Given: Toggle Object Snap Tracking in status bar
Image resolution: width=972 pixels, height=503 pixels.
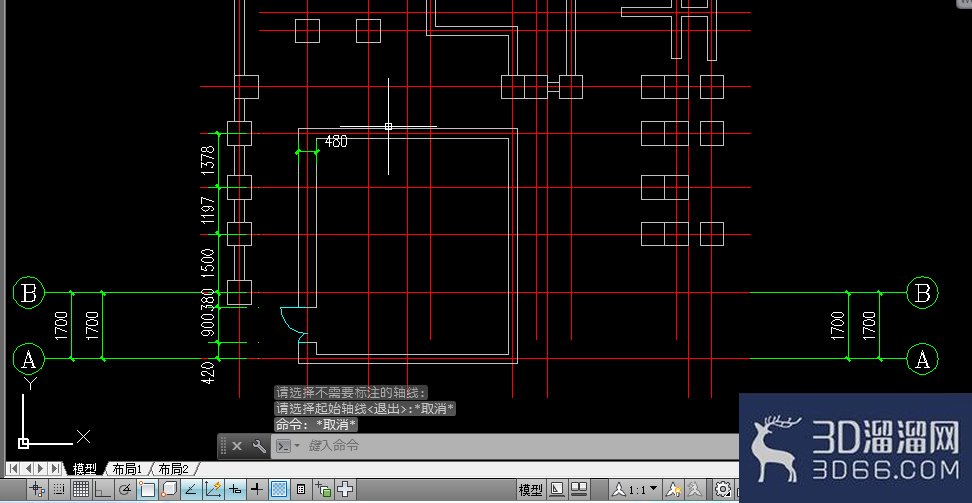Looking at the screenshot, I should click(x=191, y=489).
